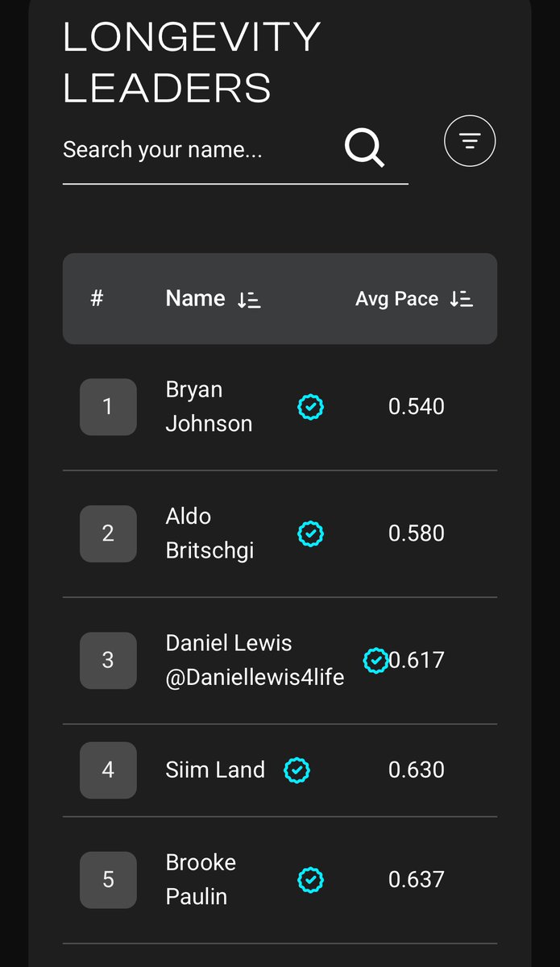The width and height of the screenshot is (560, 967).
Task: Click the 0.540 average pace value
Action: [x=417, y=406]
